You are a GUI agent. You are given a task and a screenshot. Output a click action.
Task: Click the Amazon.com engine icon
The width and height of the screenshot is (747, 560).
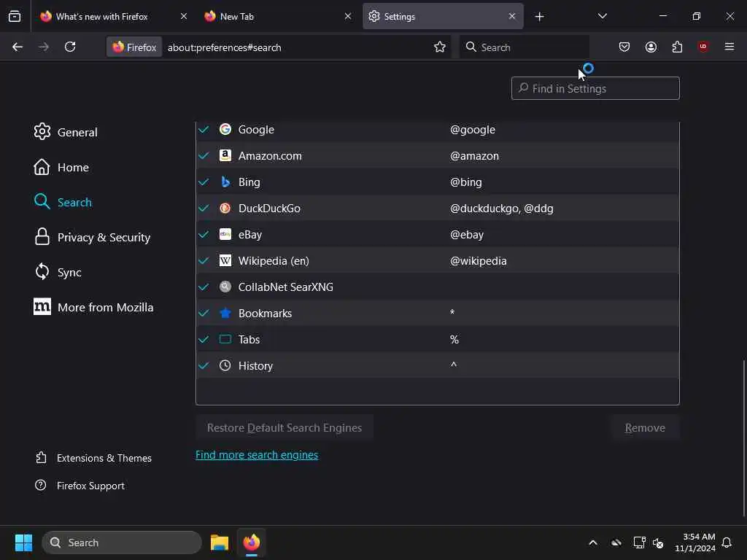225,155
